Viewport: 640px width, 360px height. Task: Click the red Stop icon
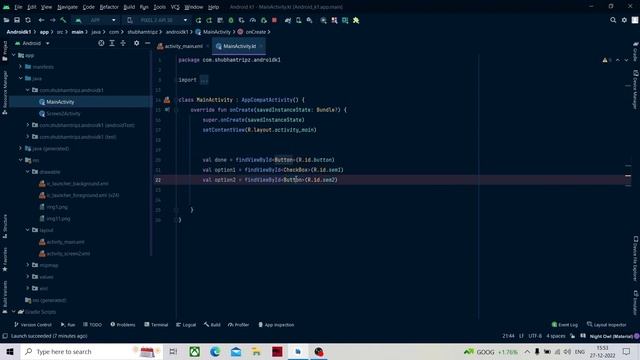[x=275, y=20]
